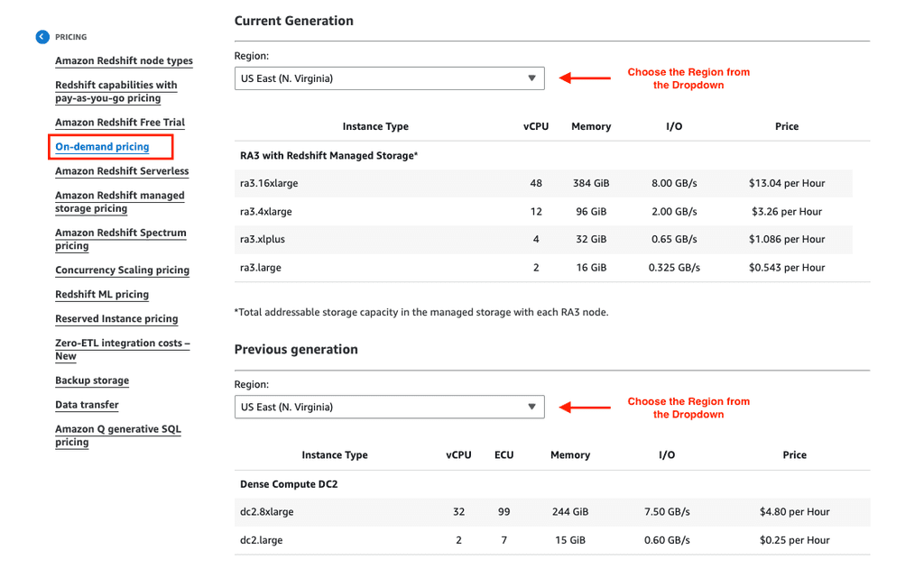Open the Region dropdown under Current Generation

tap(389, 78)
